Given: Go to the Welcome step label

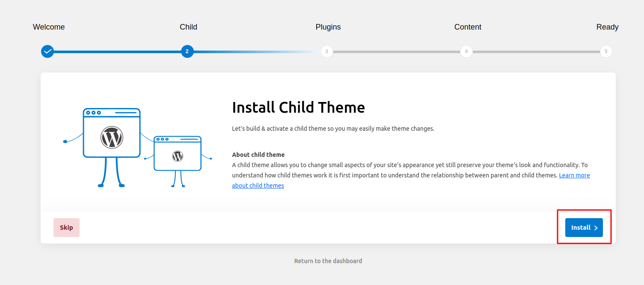Looking at the screenshot, I should point(49,27).
